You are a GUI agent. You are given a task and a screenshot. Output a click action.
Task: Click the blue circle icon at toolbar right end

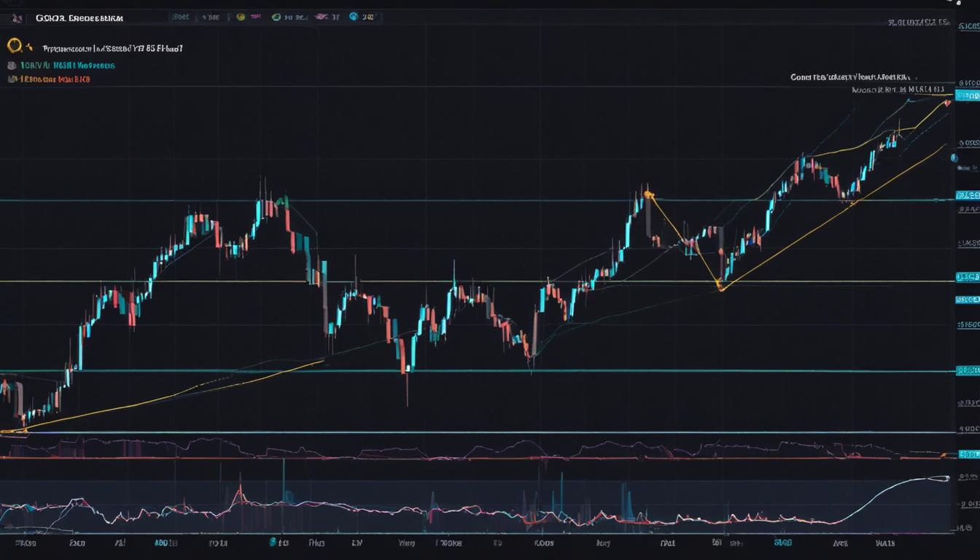pos(352,17)
